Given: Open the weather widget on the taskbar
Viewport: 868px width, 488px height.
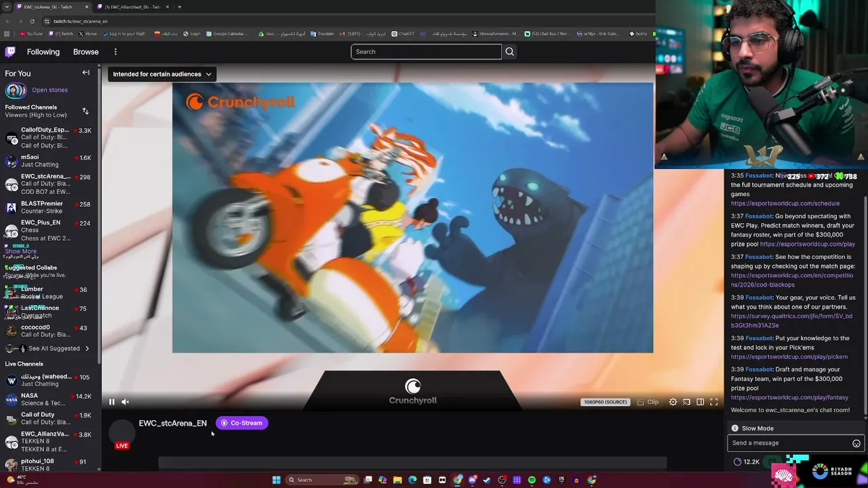Looking at the screenshot, I should [22, 480].
